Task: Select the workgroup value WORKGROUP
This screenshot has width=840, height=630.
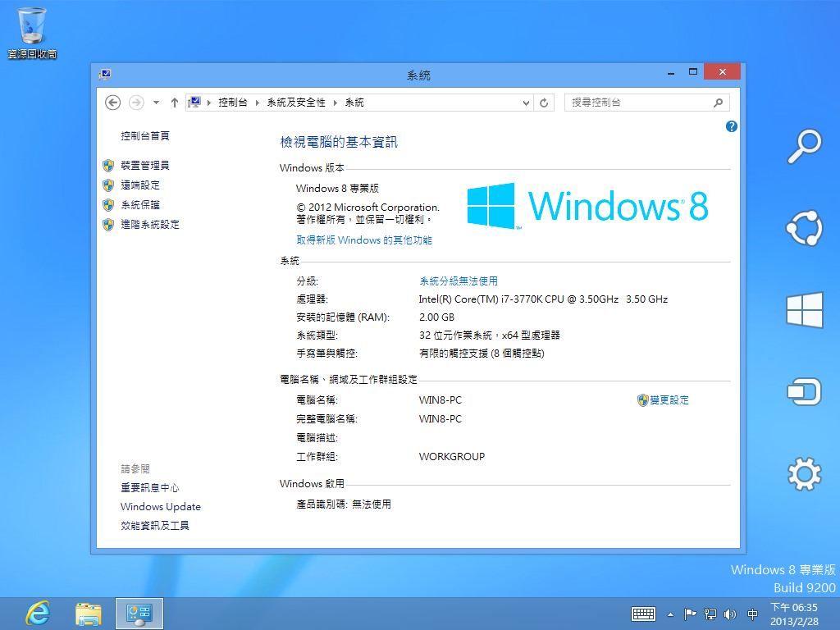Action: pos(452,456)
